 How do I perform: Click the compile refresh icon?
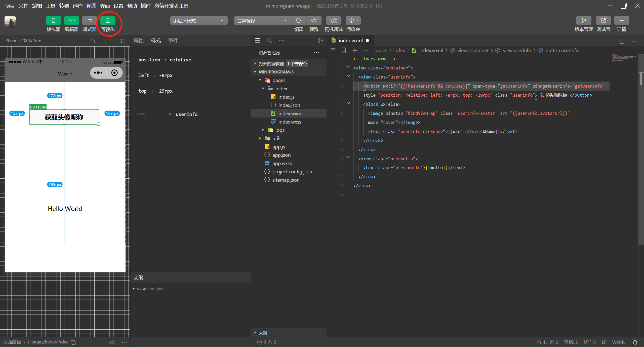click(x=299, y=20)
